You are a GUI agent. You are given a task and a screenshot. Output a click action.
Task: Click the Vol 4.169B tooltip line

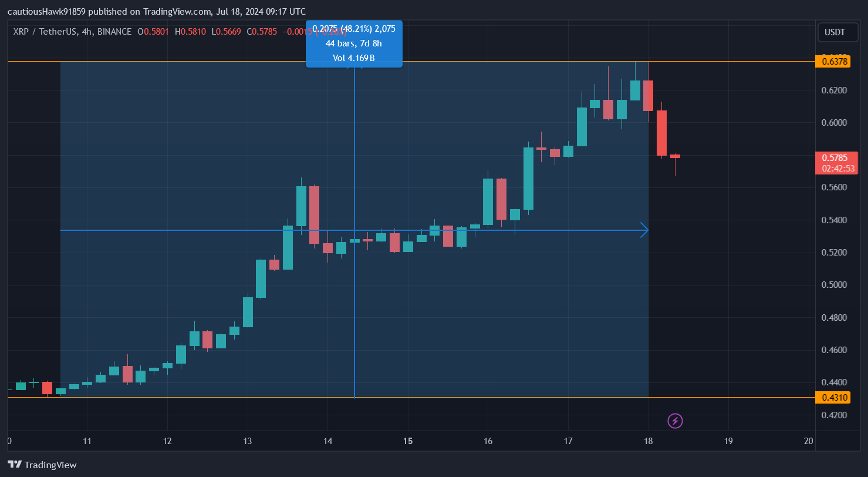[x=354, y=58]
